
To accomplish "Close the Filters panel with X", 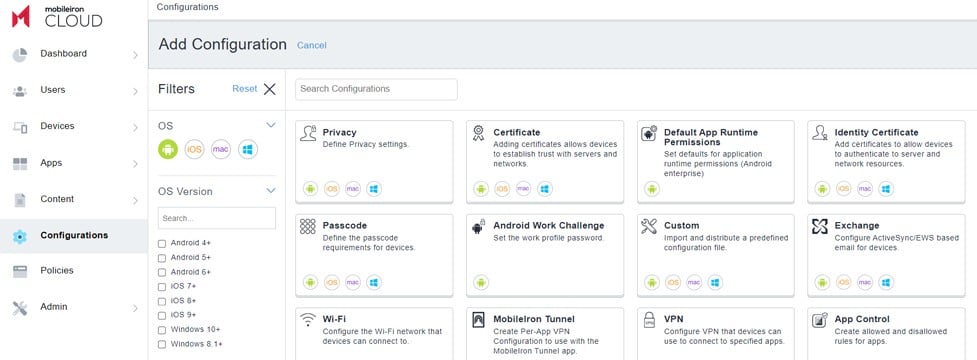I will click(x=269, y=89).
